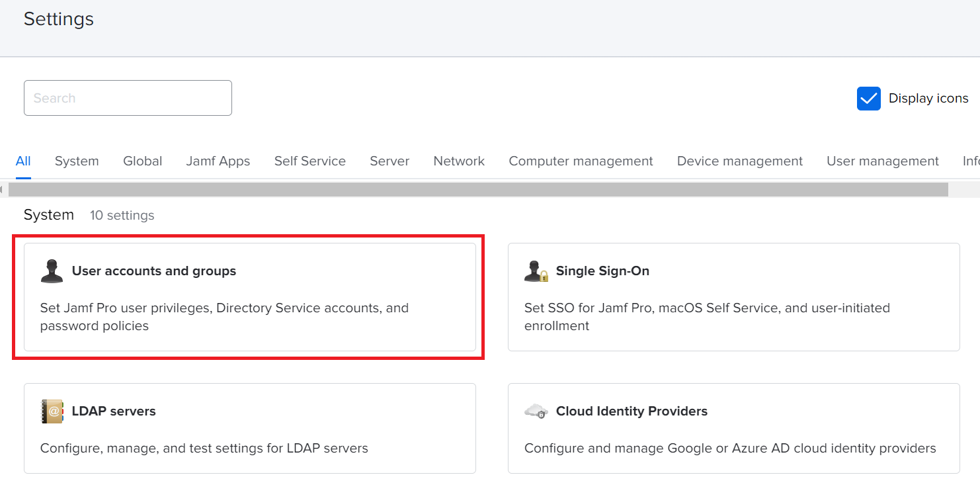Click in the Search settings field
Screen dimensions: 980x479
pos(128,98)
